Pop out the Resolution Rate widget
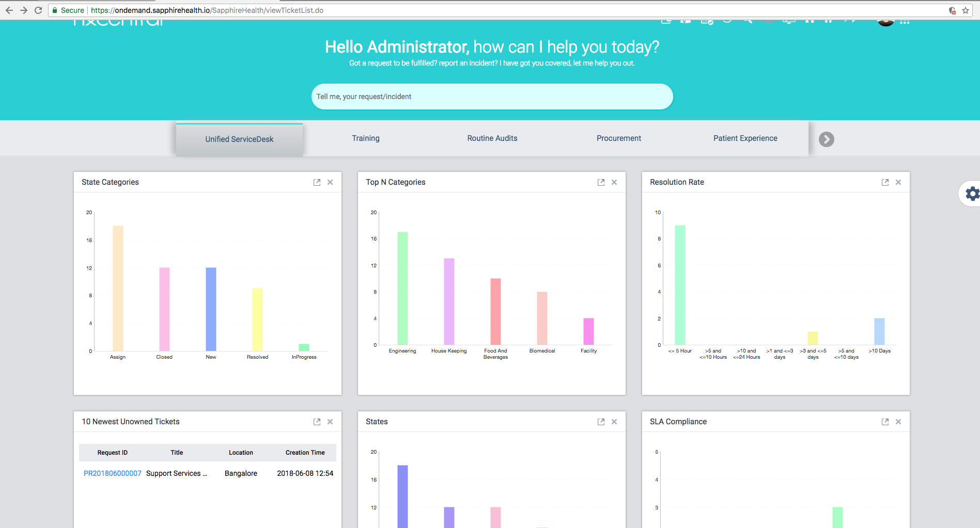 click(x=885, y=182)
